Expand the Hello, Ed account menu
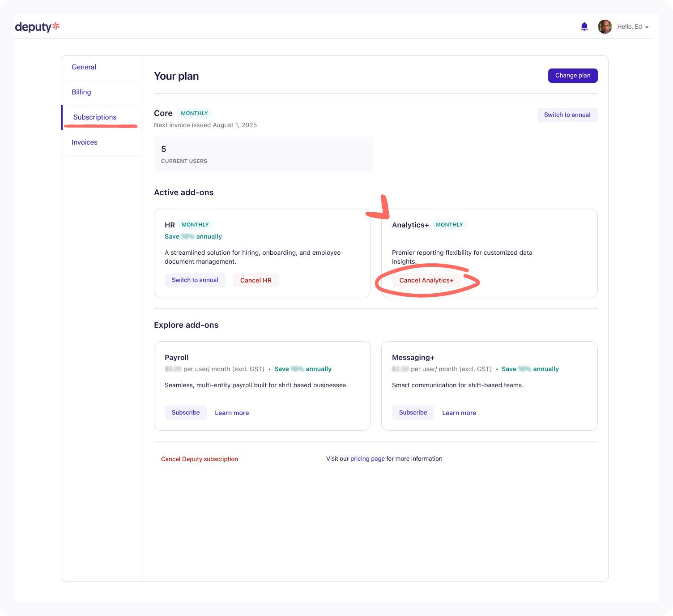This screenshot has width=673, height=616. pyautogui.click(x=630, y=26)
